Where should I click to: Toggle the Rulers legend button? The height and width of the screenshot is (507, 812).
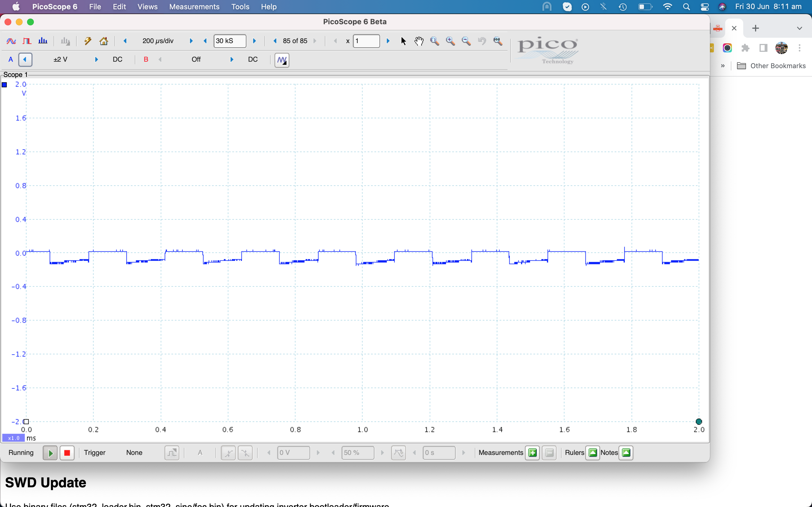pyautogui.click(x=593, y=453)
